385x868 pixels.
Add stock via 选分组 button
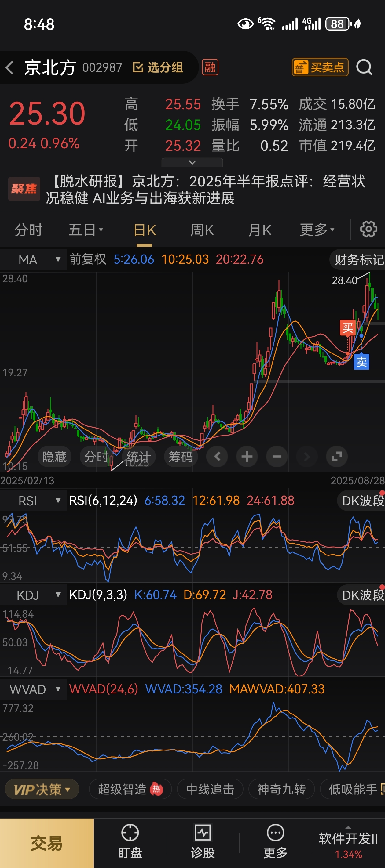[158, 67]
